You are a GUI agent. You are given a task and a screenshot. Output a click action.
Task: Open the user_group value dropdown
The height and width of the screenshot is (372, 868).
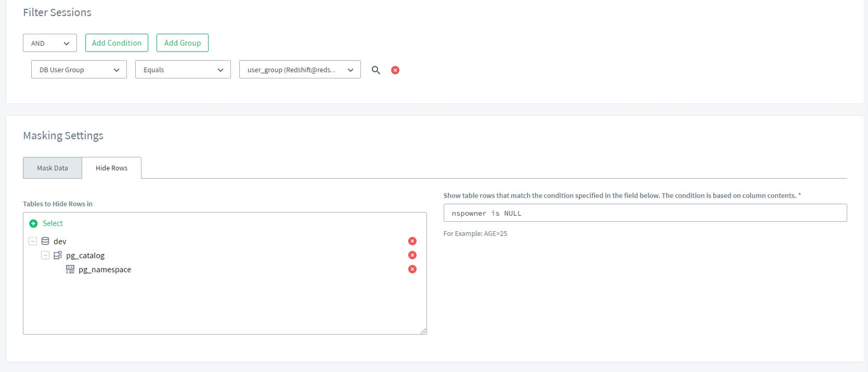pos(300,70)
